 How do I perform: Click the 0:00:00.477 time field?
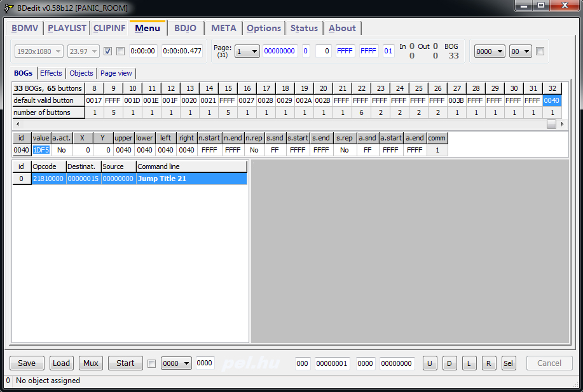[x=182, y=51]
